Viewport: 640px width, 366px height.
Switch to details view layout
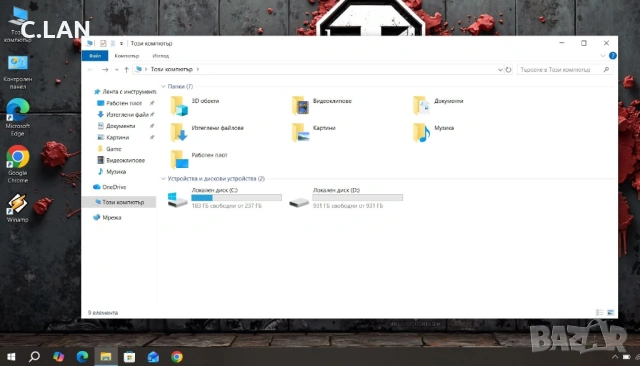pos(599,313)
